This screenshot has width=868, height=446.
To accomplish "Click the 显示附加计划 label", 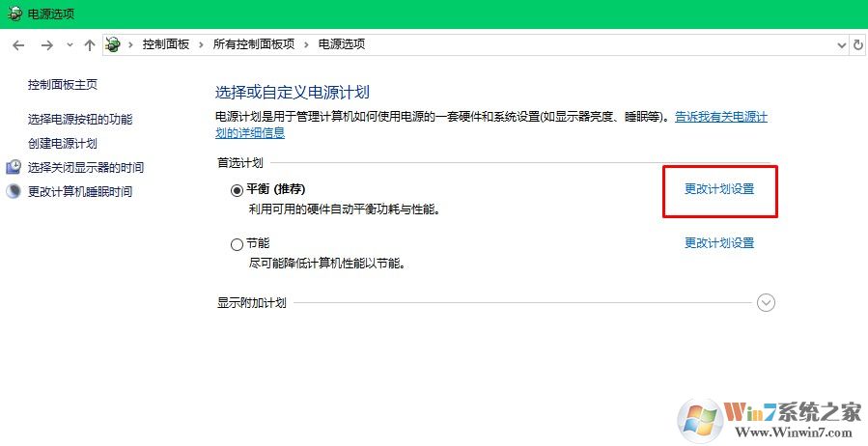I will click(251, 303).
